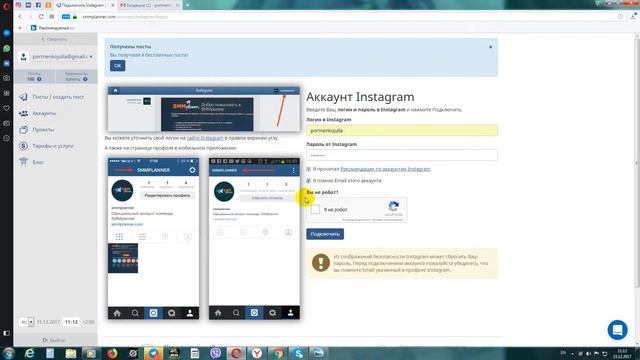Open the pinned Facebook tab
Image resolution: width=640 pixels, height=360 pixels.
point(38,5)
